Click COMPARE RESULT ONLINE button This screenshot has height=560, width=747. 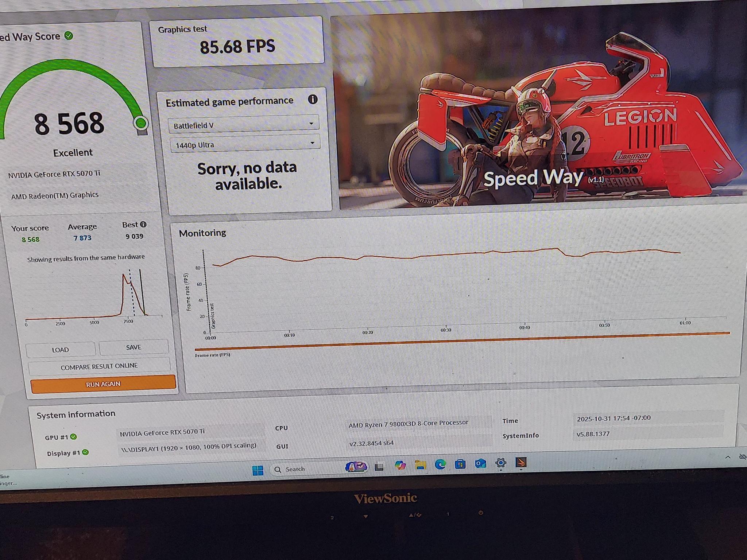point(99,366)
